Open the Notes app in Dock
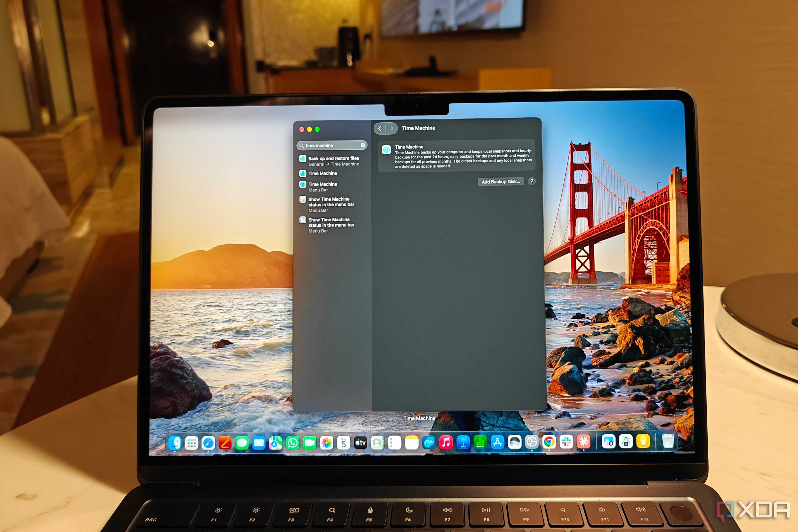Image resolution: width=798 pixels, height=532 pixels. pos(412,443)
